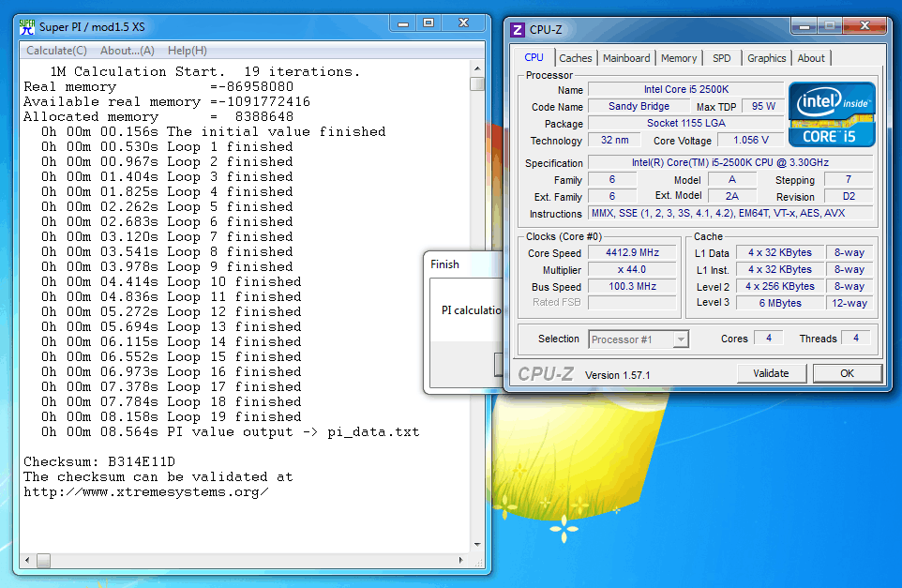Click the Level 3 6 MBytes value
902x588 pixels.
779,303
